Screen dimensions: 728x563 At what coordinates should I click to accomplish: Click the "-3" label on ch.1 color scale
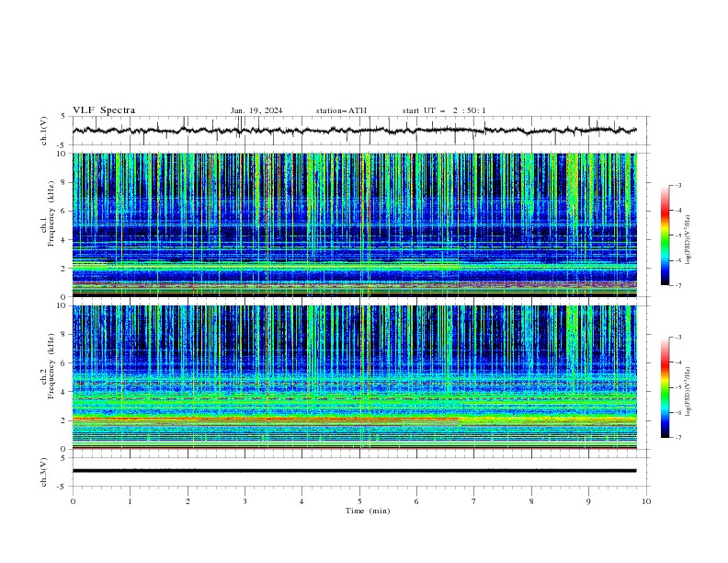coord(678,185)
